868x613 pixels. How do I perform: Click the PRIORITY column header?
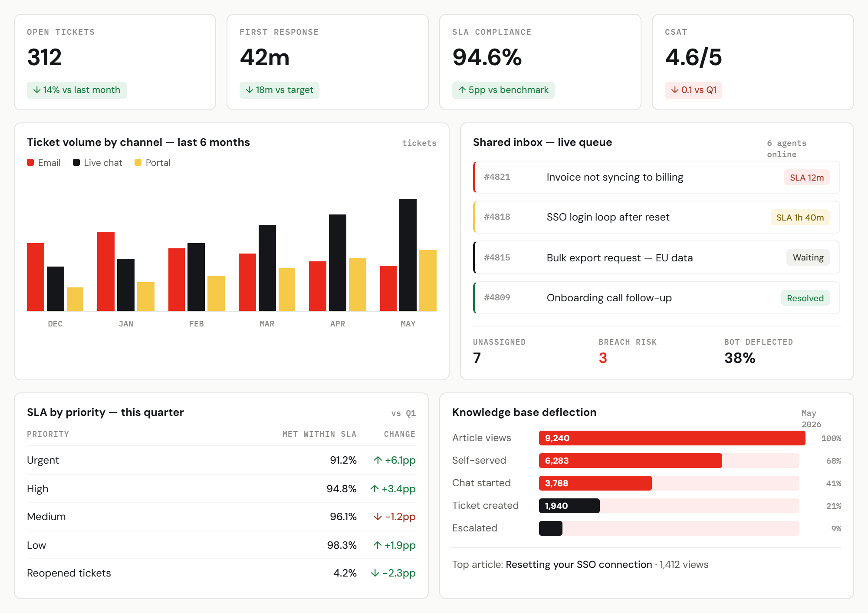[x=48, y=434]
